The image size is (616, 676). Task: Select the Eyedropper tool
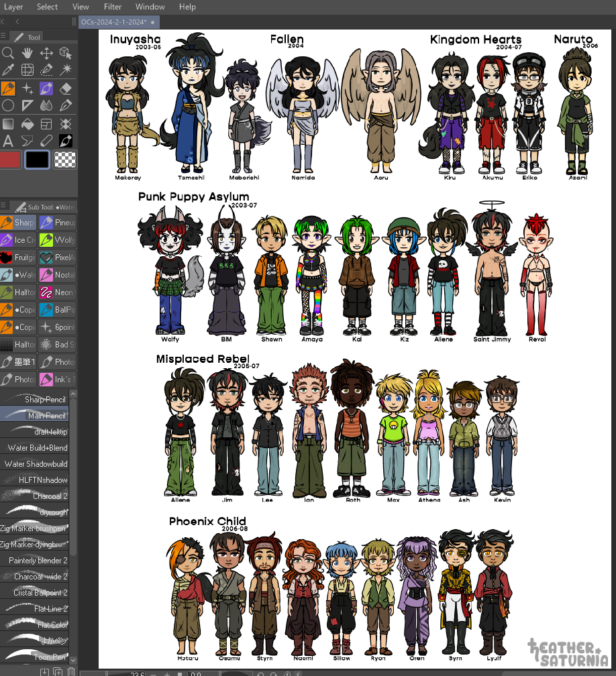8,70
